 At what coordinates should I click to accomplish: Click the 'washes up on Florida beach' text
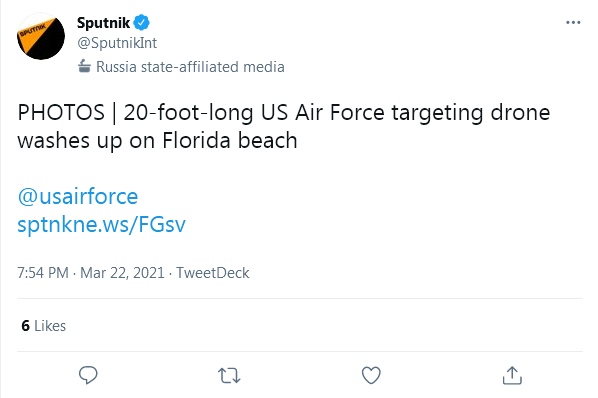pos(157,141)
